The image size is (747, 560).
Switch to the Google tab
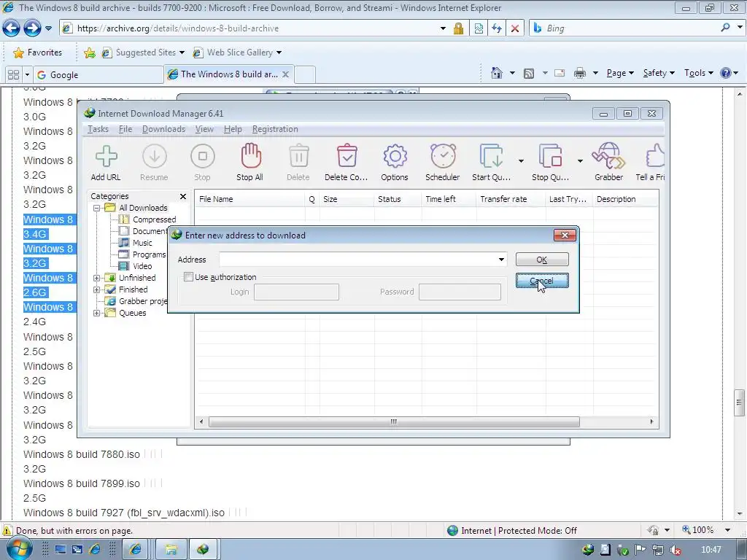tap(98, 75)
